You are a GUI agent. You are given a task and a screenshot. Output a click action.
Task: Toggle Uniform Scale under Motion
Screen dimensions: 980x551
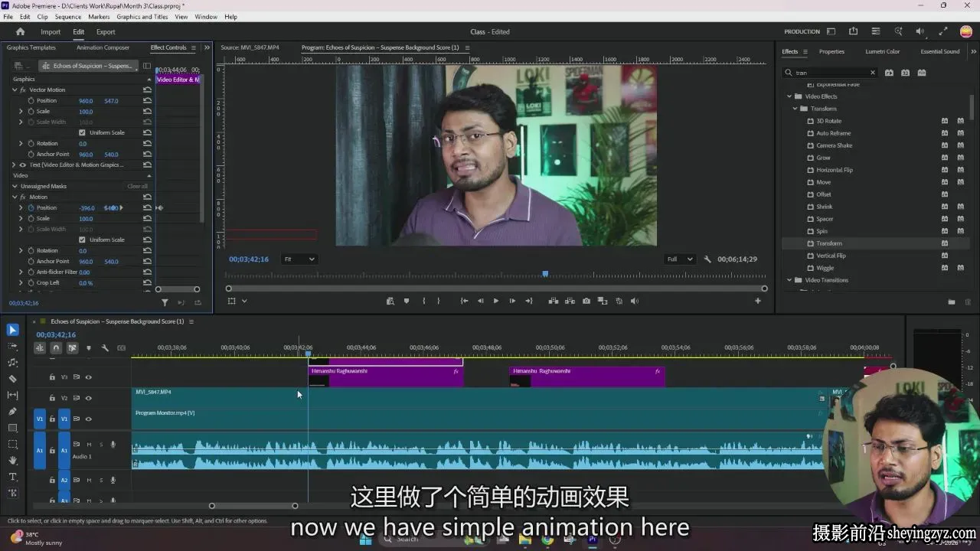tap(82, 240)
